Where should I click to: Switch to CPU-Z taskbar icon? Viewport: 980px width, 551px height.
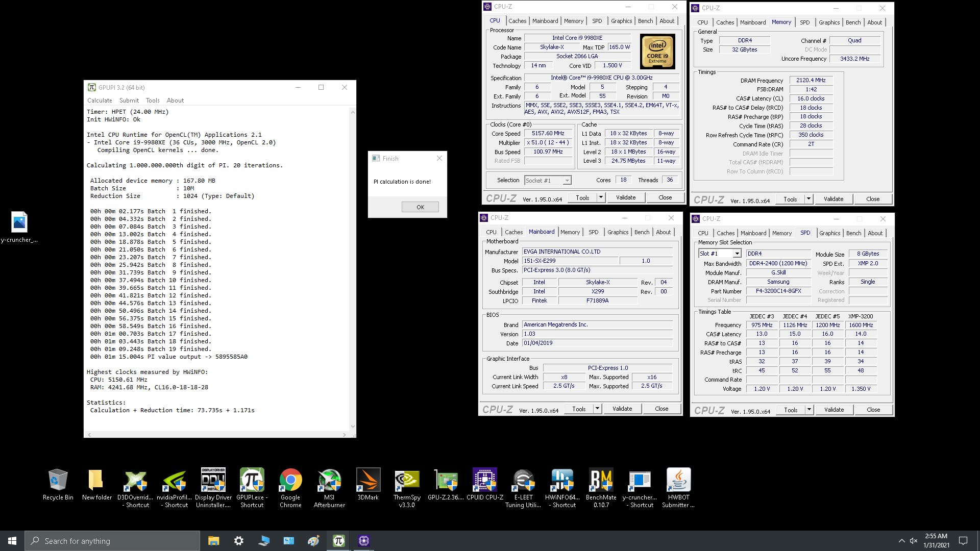click(364, 541)
